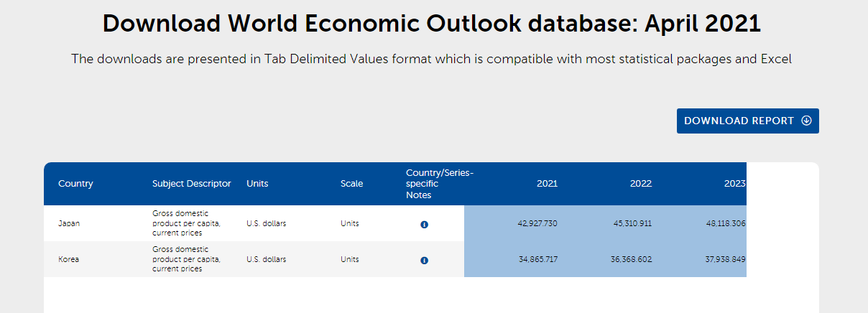This screenshot has height=313, width=868.
Task: Open the info note icon for Korea
Action: pos(424,260)
